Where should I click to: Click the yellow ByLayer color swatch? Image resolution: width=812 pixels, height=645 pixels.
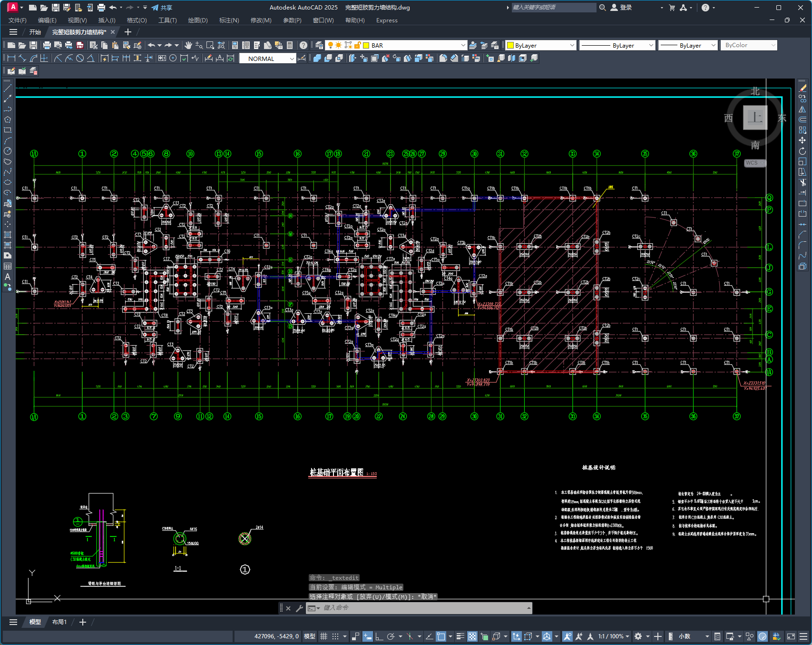point(510,45)
